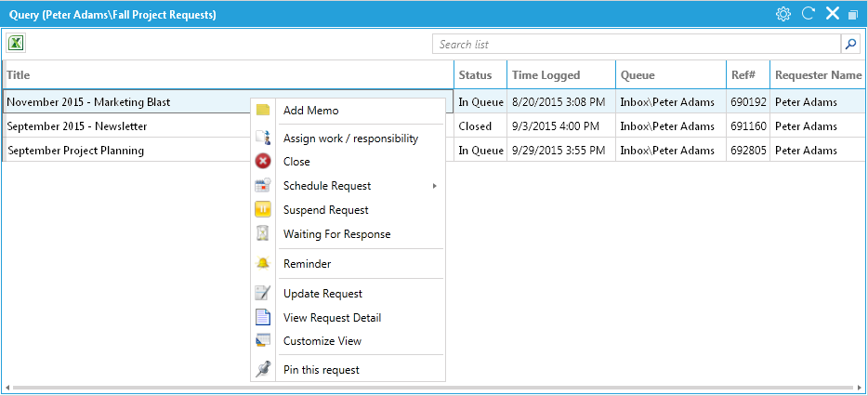Screen dimensions: 868x396
Task: Click the Excel export icon
Action: point(16,43)
